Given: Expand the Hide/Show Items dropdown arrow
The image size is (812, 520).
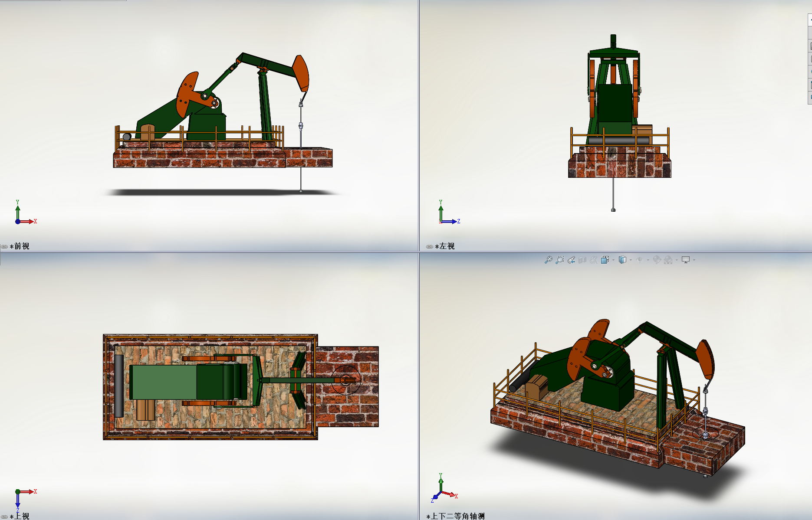Looking at the screenshot, I should 648,260.
